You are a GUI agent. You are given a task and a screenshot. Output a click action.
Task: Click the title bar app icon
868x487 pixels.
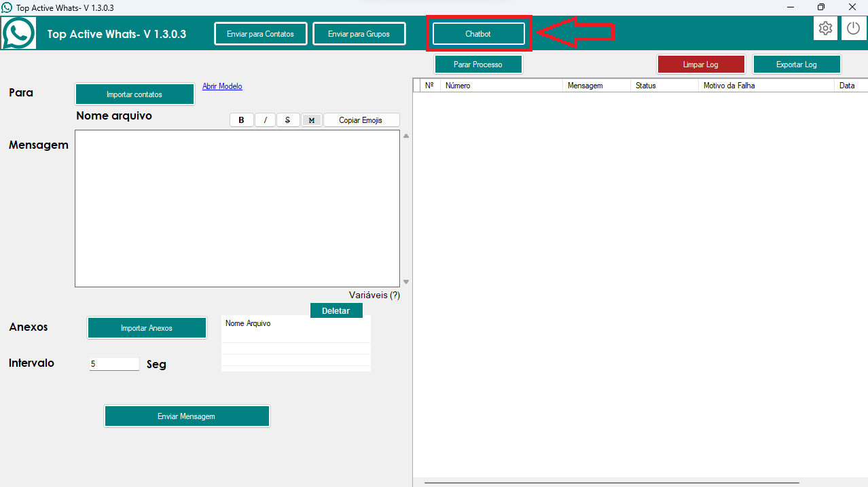(x=7, y=7)
